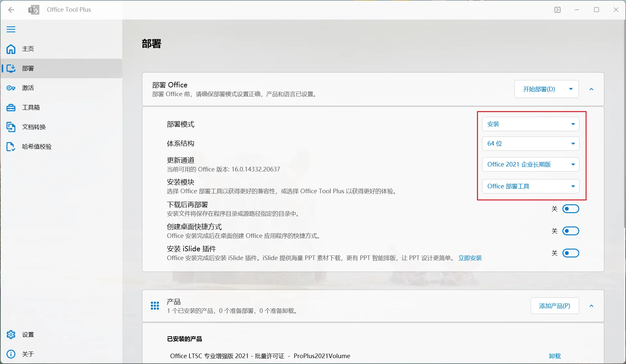Image resolution: width=626 pixels, height=364 pixels.
Task: Enable the 下载后再部署 toggle
Action: tap(571, 209)
